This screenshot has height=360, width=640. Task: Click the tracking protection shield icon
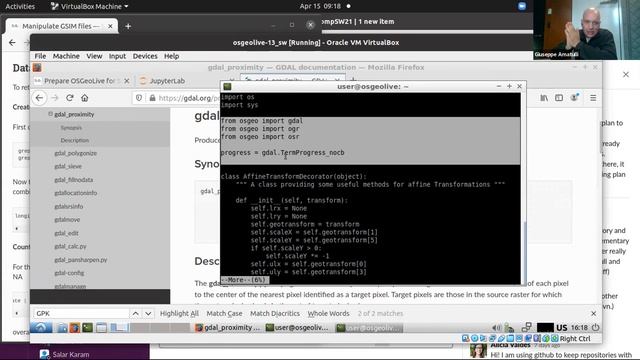point(139,98)
